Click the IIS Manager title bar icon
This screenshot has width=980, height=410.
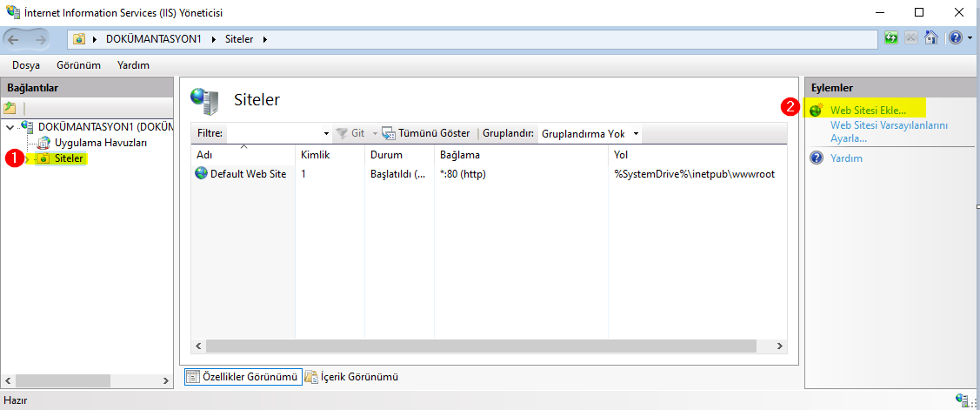(12, 12)
